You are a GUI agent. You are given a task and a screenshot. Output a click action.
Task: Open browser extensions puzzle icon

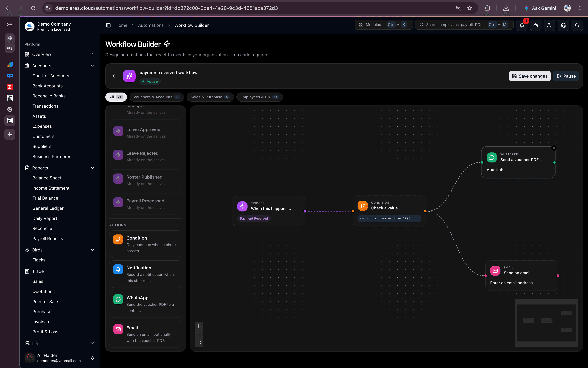coord(487,8)
